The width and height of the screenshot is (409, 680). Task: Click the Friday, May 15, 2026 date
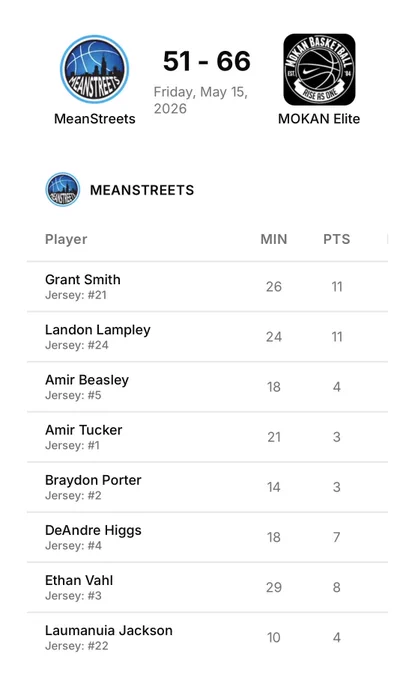click(201, 100)
